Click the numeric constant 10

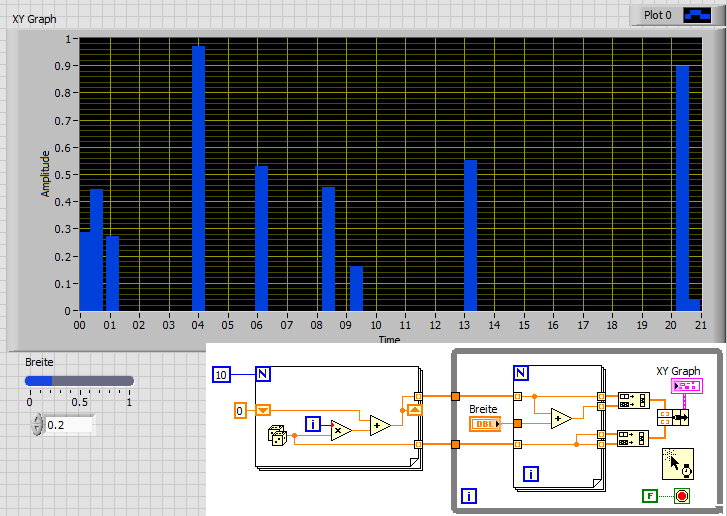click(221, 375)
